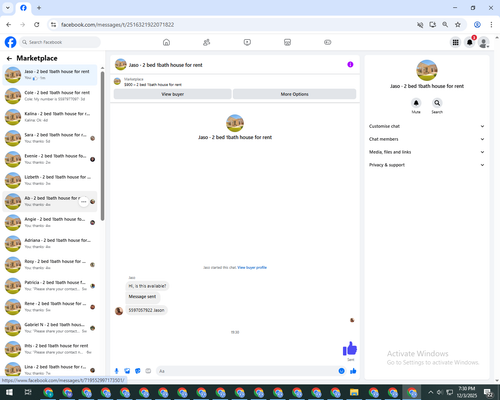This screenshot has width=500, height=400.
Task: Click the phone number message from Jason
Action: (x=146, y=310)
